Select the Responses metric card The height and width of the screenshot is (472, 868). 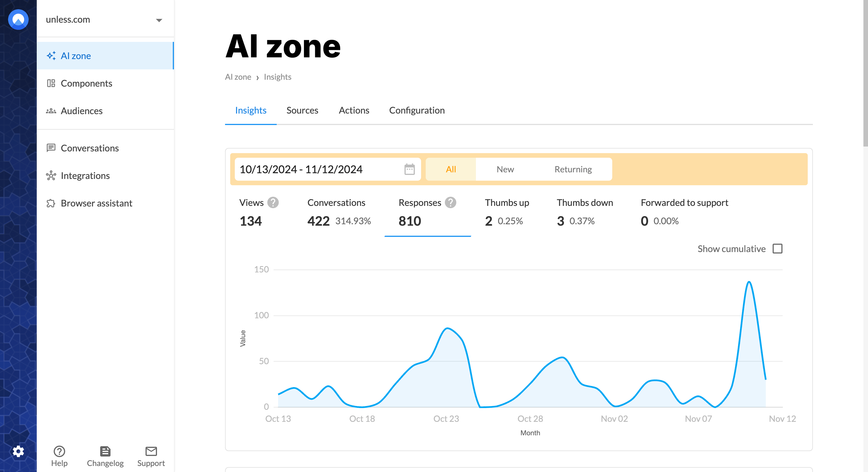(x=427, y=212)
